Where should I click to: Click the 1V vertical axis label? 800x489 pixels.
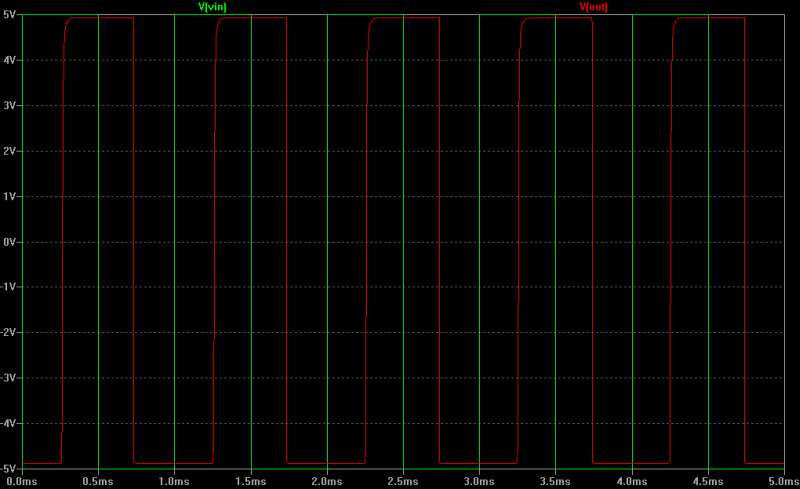(x=9, y=197)
